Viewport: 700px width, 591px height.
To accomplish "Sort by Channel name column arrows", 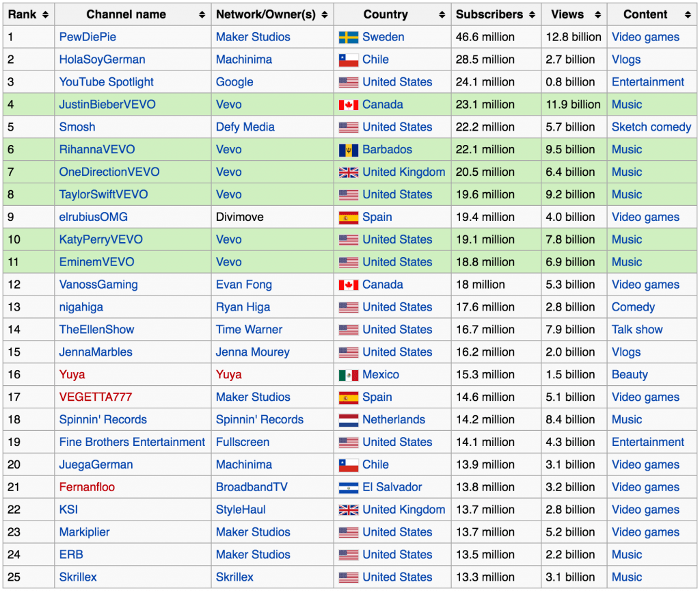I will [202, 15].
